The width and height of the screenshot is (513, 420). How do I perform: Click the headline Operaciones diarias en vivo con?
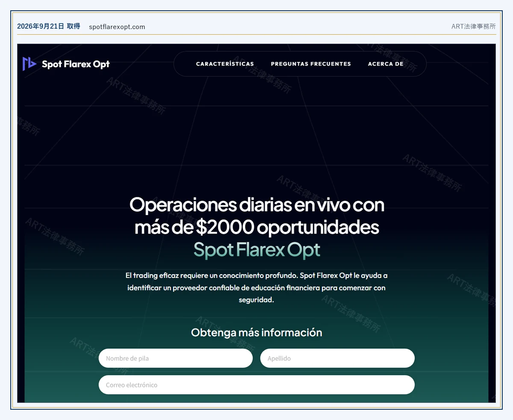[257, 205]
